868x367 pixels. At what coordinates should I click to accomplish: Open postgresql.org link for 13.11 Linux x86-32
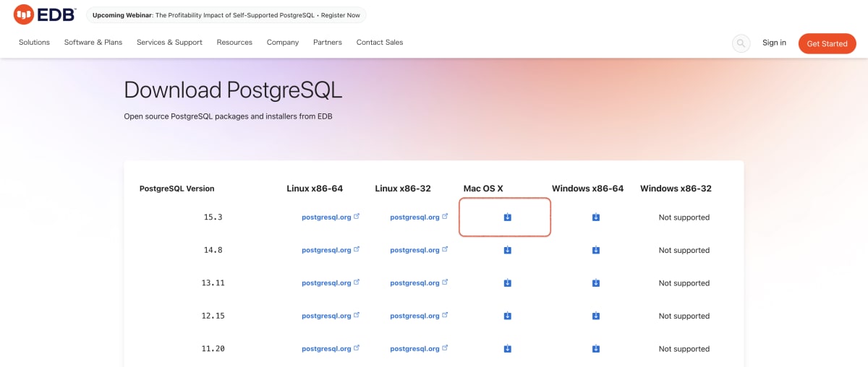tap(419, 283)
